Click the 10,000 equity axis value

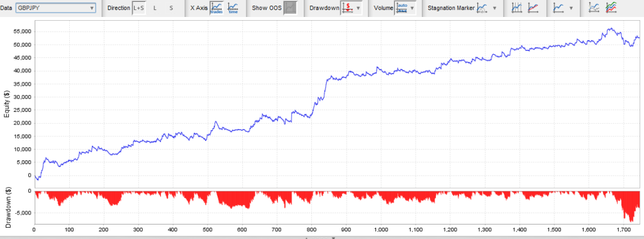tap(23, 149)
